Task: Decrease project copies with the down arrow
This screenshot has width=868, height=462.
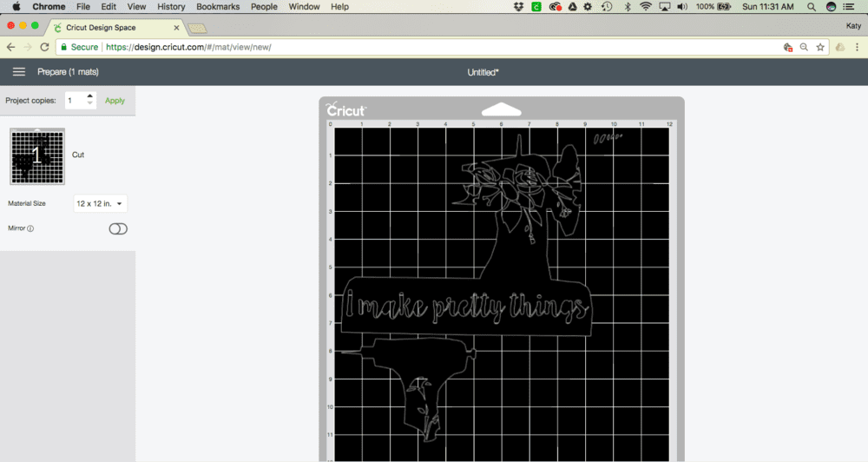Action: click(x=90, y=105)
